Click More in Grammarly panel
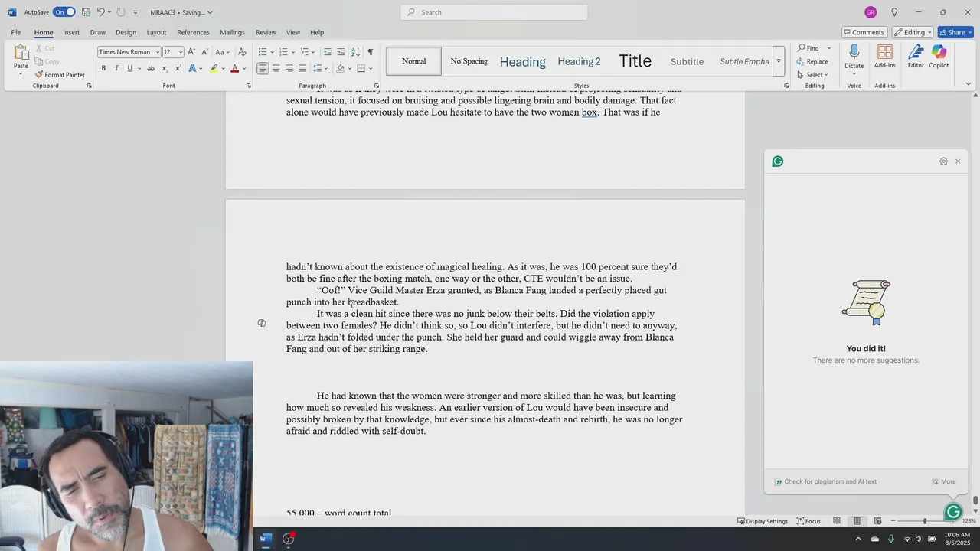Image resolution: width=980 pixels, height=551 pixels. pos(943,481)
